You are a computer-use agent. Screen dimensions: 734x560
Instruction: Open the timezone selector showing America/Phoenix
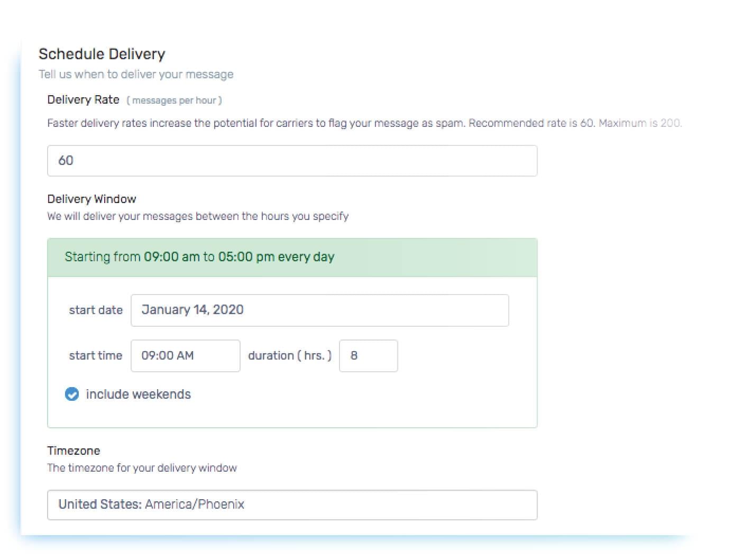tap(292, 504)
